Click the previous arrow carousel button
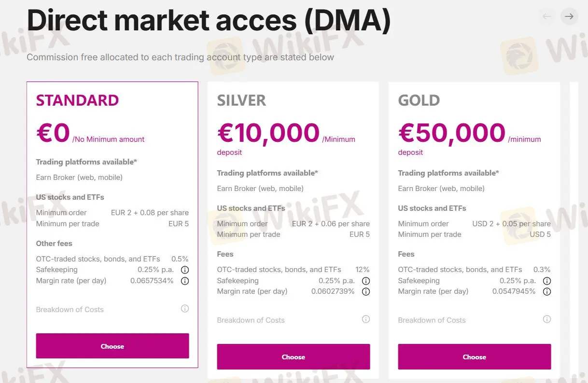Viewport: 588px width, 383px height. 547,16
